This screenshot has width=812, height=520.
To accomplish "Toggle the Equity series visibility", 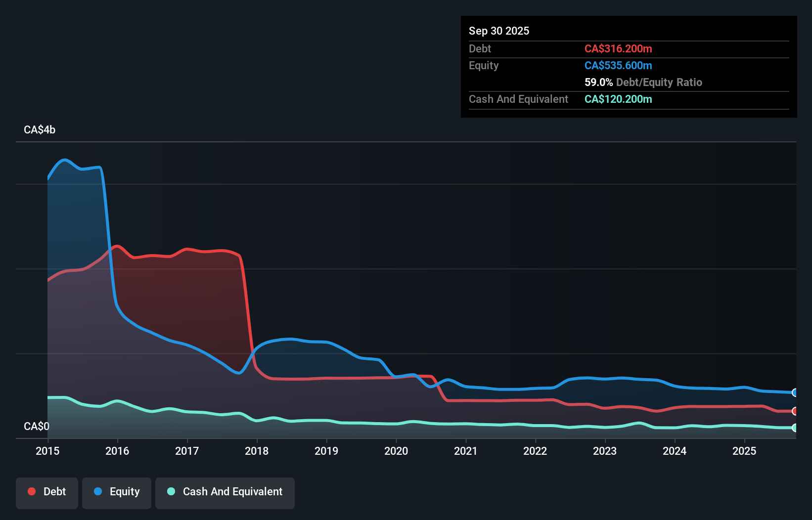I will 116,492.
